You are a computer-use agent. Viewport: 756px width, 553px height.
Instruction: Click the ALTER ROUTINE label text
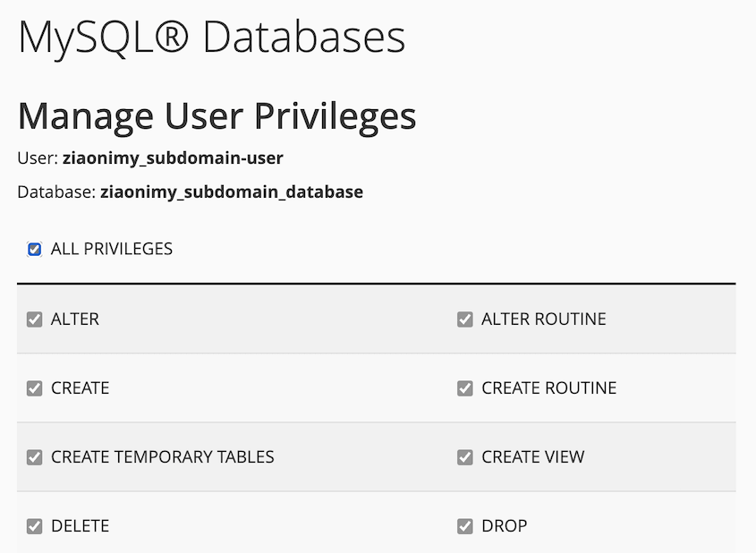click(x=543, y=319)
